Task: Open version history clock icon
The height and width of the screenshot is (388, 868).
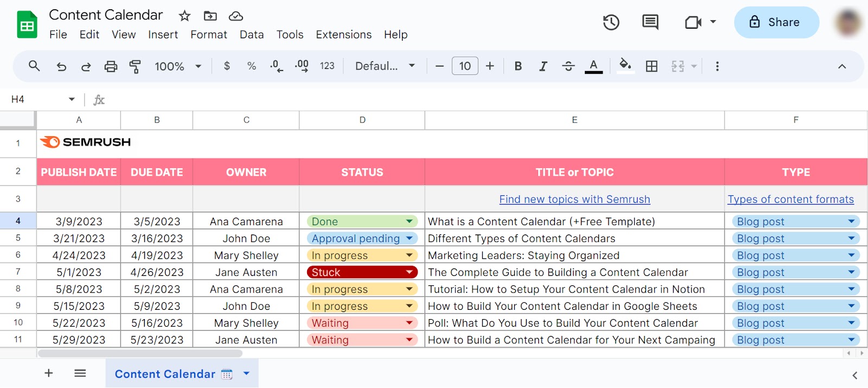Action: point(611,22)
